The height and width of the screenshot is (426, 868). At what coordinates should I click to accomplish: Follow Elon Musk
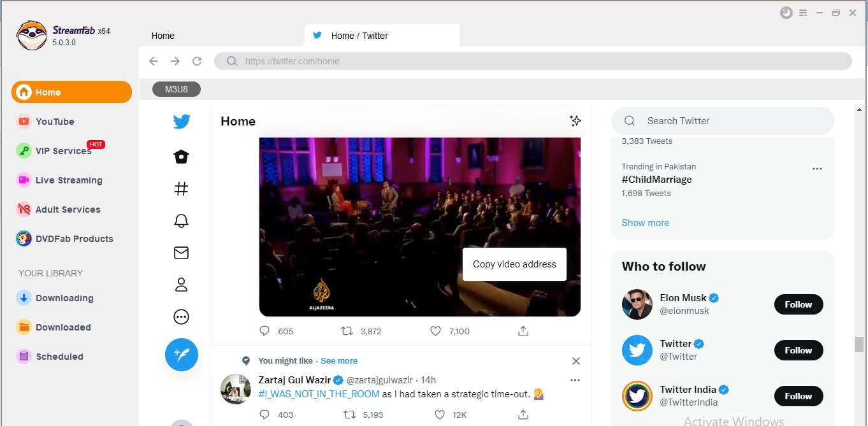point(798,304)
